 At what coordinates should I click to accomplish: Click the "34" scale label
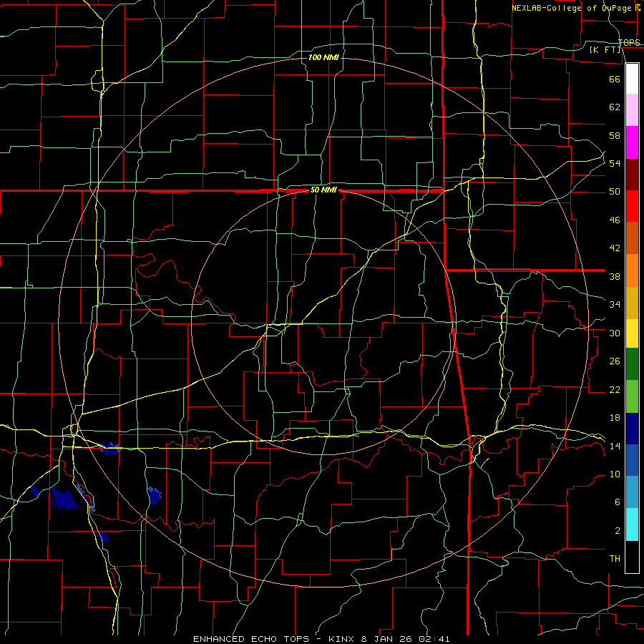615,305
